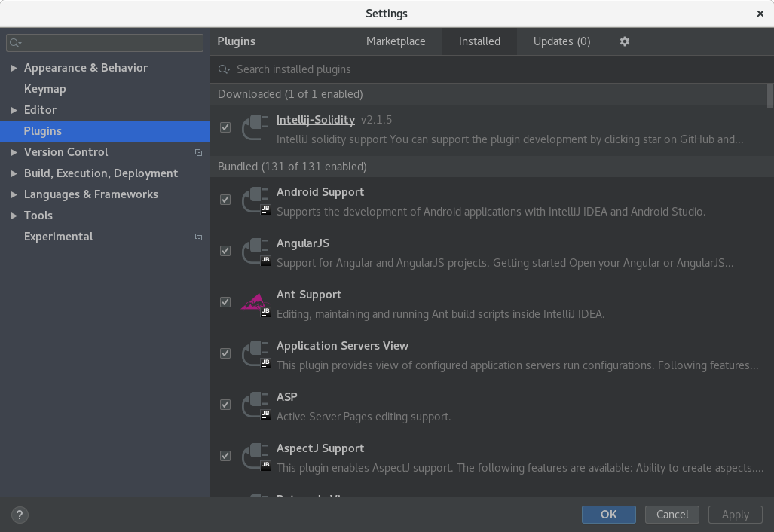The width and height of the screenshot is (774, 532).
Task: Select the ASP plugin name
Action: click(287, 397)
